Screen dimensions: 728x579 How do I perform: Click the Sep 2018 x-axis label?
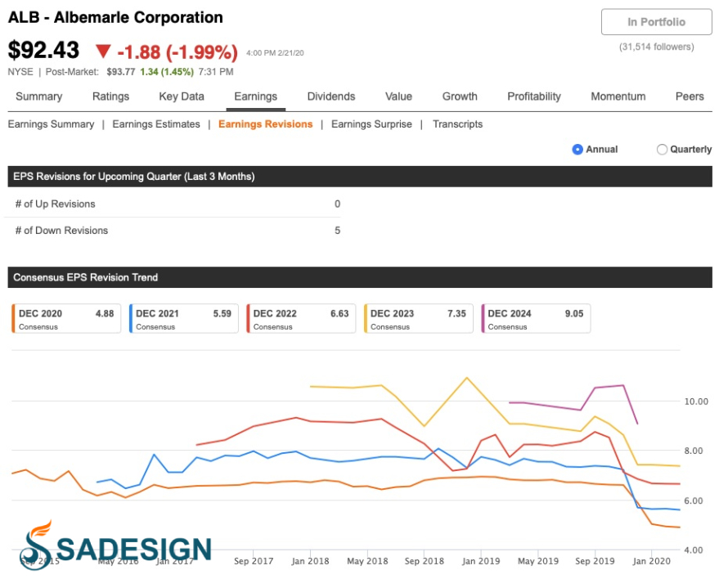click(x=425, y=561)
